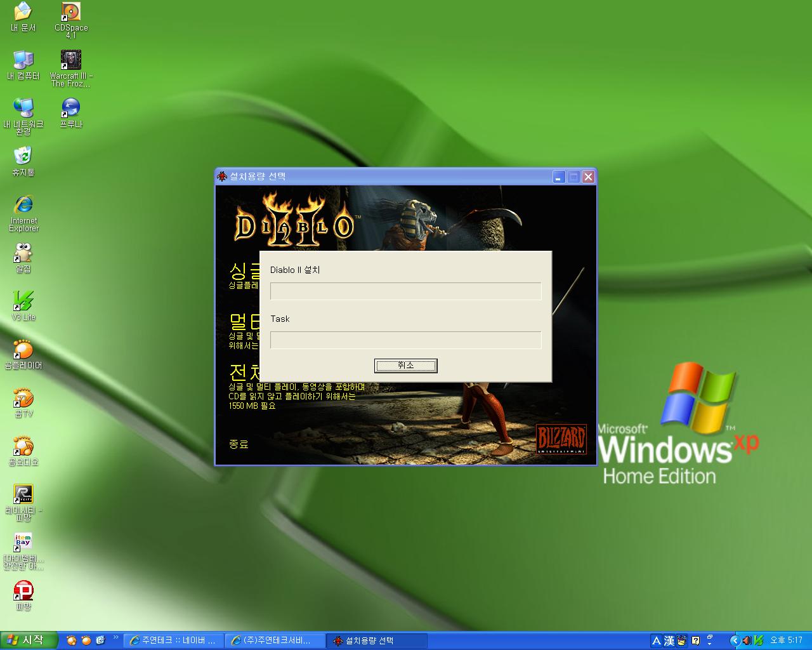Image resolution: width=812 pixels, height=650 pixels.
Task: Open language bar options dropdown arrow
Action: (710, 644)
